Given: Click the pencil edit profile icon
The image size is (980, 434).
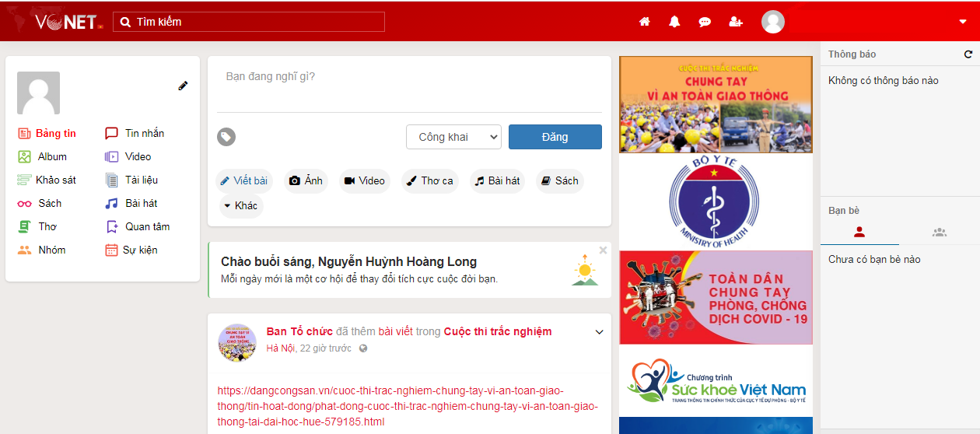Looking at the screenshot, I should (183, 86).
